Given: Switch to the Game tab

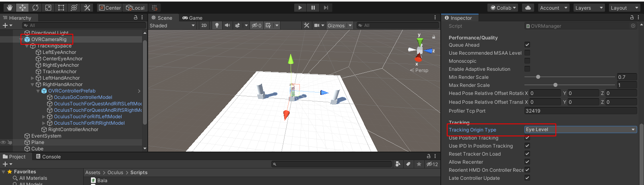Looking at the screenshot, I should pos(192,18).
